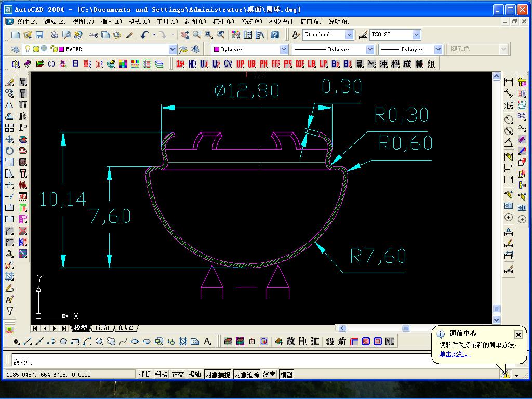Activate the Pan realtime hand tool

point(184,35)
